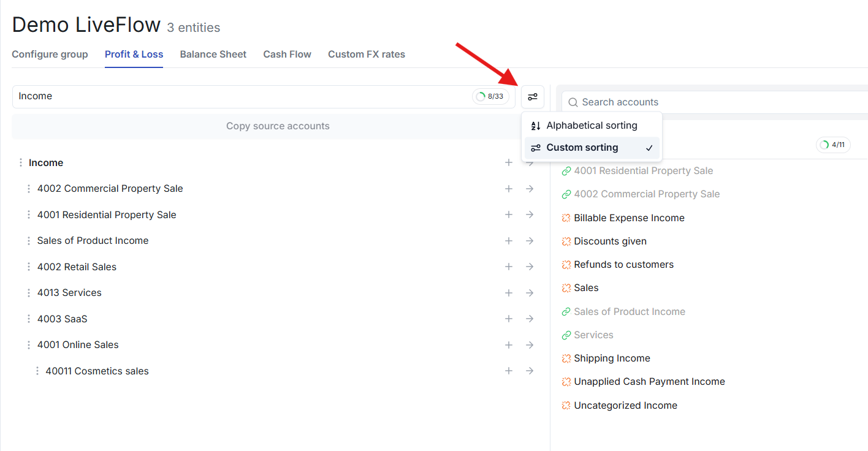This screenshot has height=451, width=868.
Task: Grab the drag handle of the Income group
Action: pyautogui.click(x=20, y=163)
